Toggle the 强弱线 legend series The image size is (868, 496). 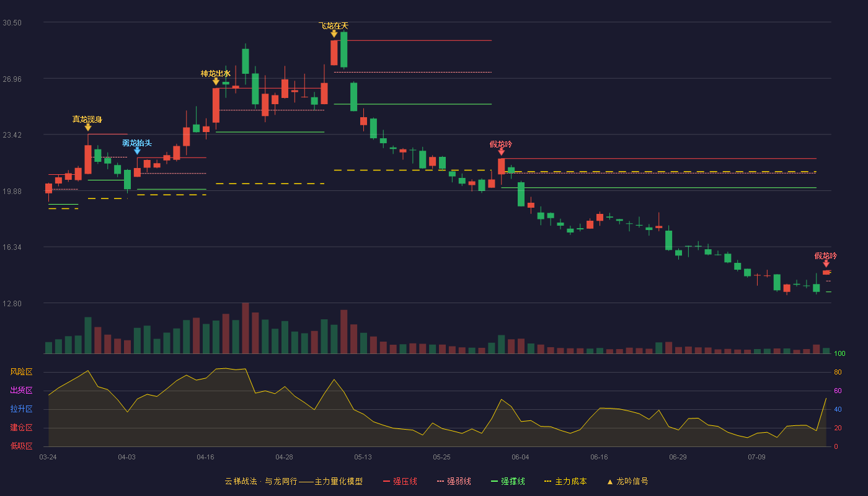tap(454, 482)
